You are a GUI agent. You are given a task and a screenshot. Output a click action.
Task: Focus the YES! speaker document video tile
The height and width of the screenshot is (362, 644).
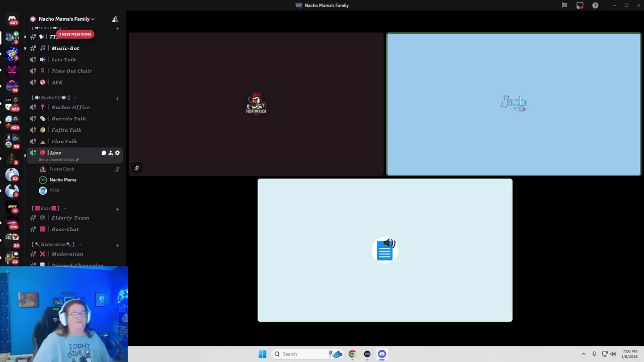pyautogui.click(x=385, y=250)
